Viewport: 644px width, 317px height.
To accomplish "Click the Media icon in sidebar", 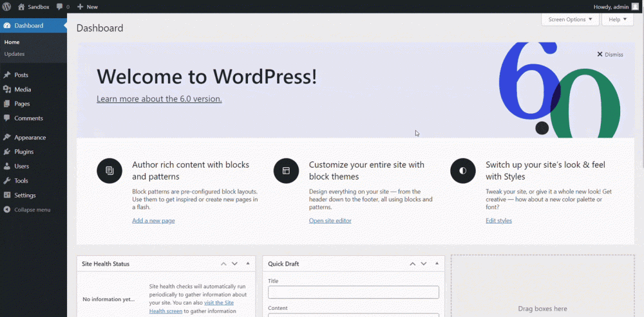I will coord(7,89).
